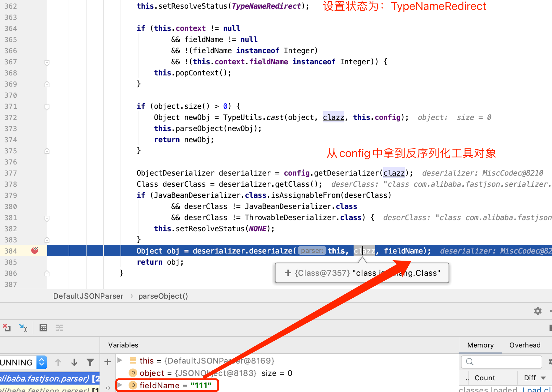Expand the fieldName variable node
Viewport: 552px width, 392px height.
point(119,385)
